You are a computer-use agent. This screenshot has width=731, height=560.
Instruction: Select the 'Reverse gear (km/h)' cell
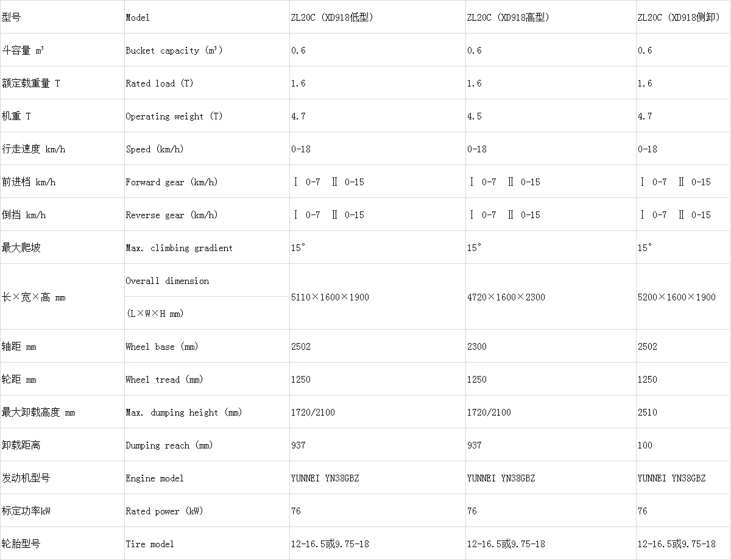tap(172, 215)
